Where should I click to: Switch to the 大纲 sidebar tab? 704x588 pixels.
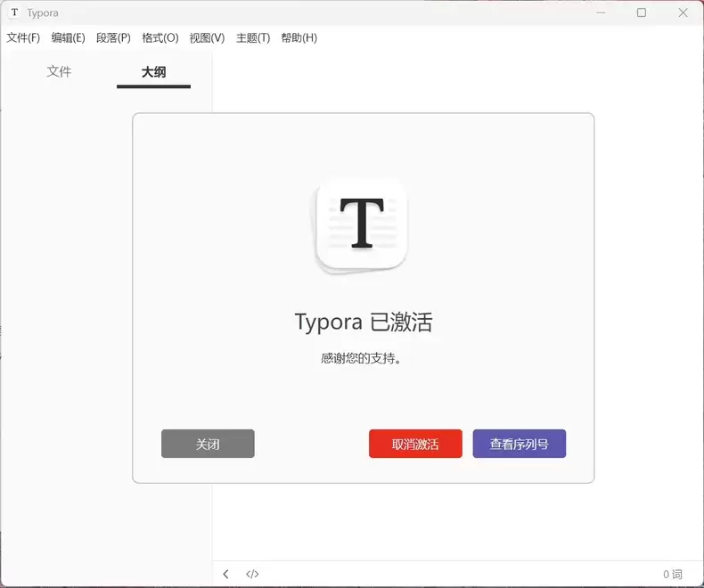[153, 72]
